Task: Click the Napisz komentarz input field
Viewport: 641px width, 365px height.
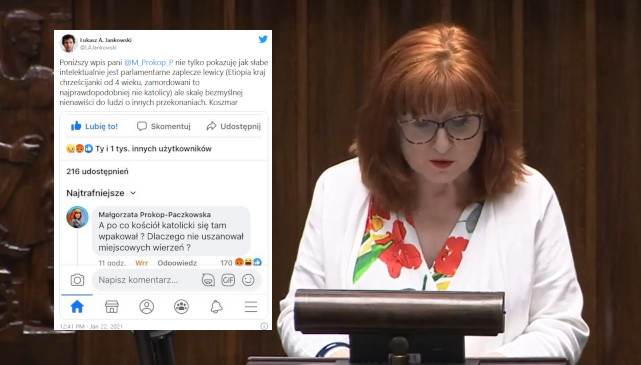Action: pyautogui.click(x=146, y=280)
